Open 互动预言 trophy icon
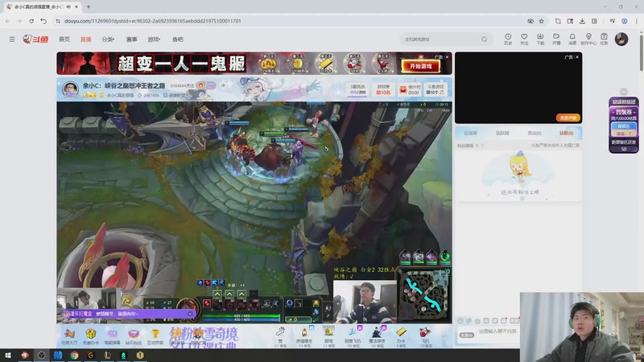This screenshot has width=644, height=362. (x=155, y=336)
